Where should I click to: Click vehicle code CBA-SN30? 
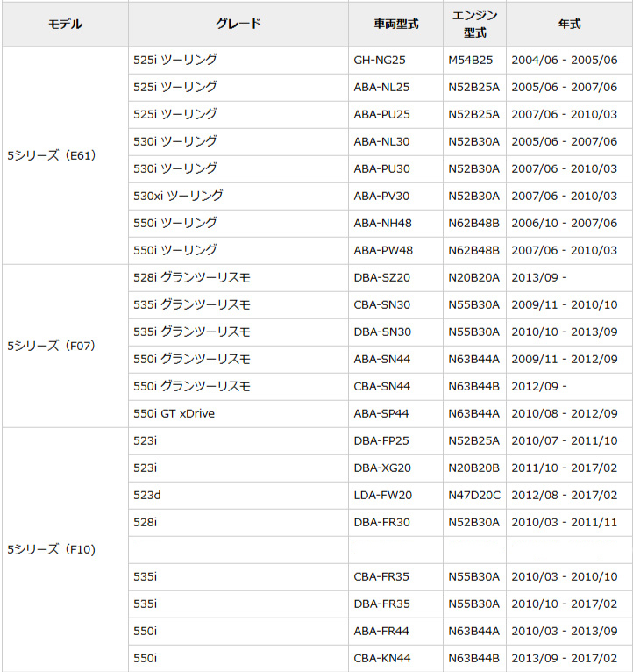[382, 304]
